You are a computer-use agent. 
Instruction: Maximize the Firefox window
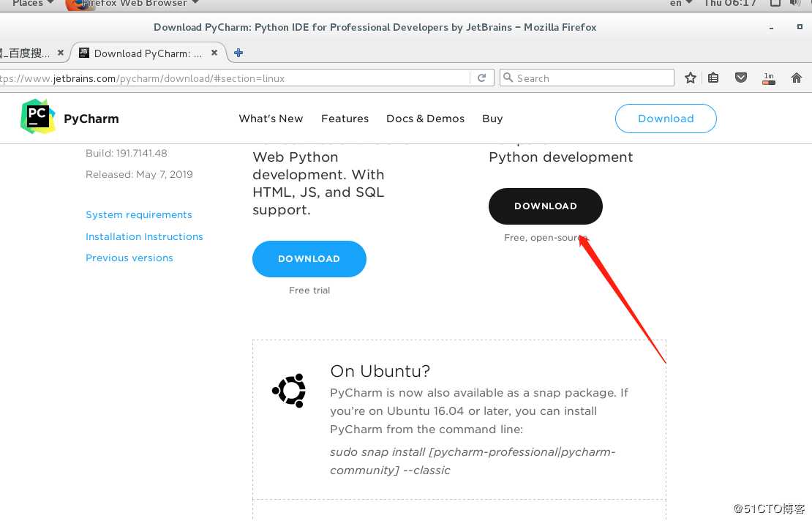800,27
